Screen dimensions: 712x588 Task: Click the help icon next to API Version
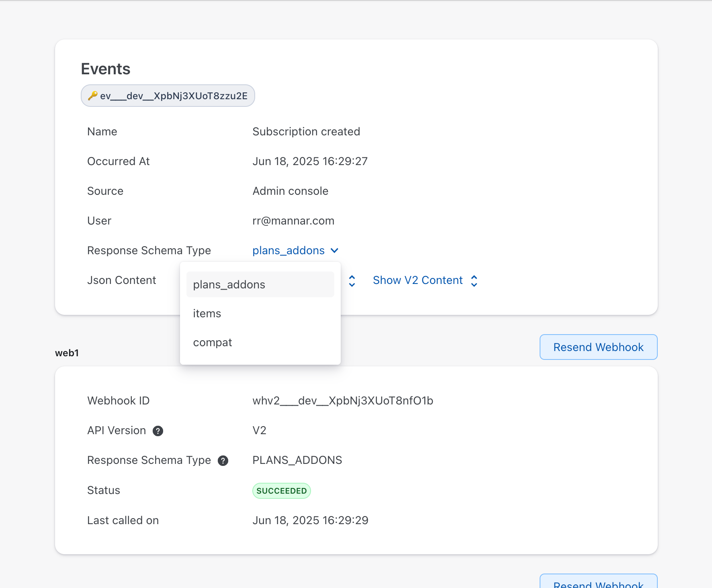pyautogui.click(x=158, y=431)
